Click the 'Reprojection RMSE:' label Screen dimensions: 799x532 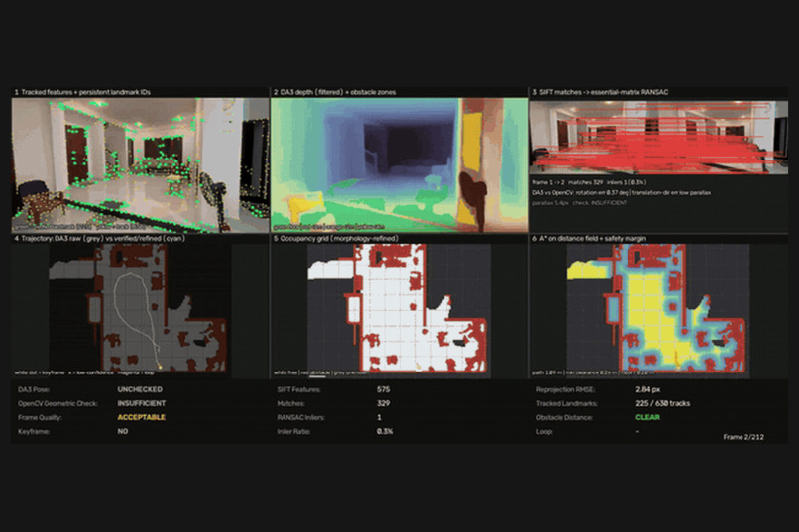pyautogui.click(x=565, y=389)
